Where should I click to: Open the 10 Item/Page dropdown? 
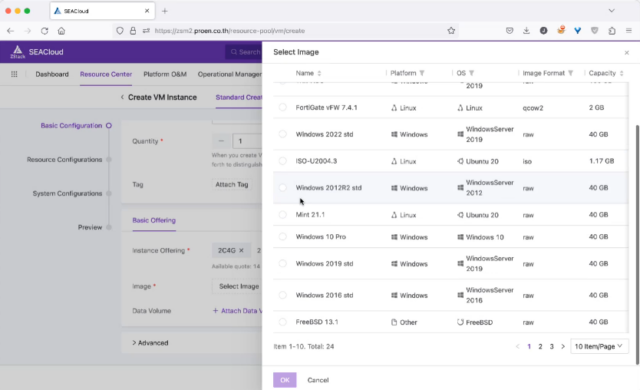(x=599, y=346)
